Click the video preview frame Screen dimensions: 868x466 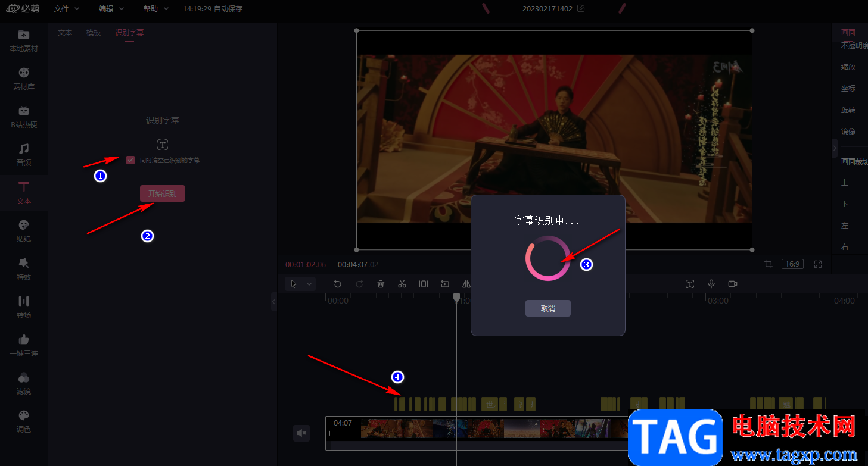pyautogui.click(x=554, y=140)
